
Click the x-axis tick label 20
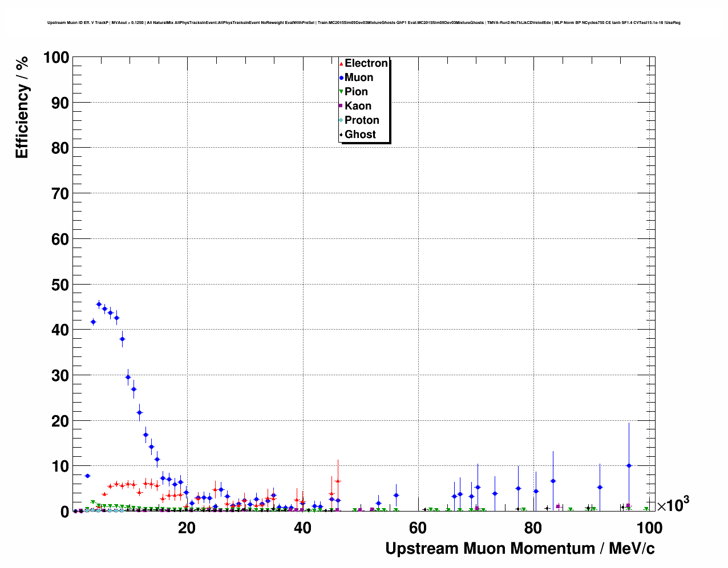(187, 528)
